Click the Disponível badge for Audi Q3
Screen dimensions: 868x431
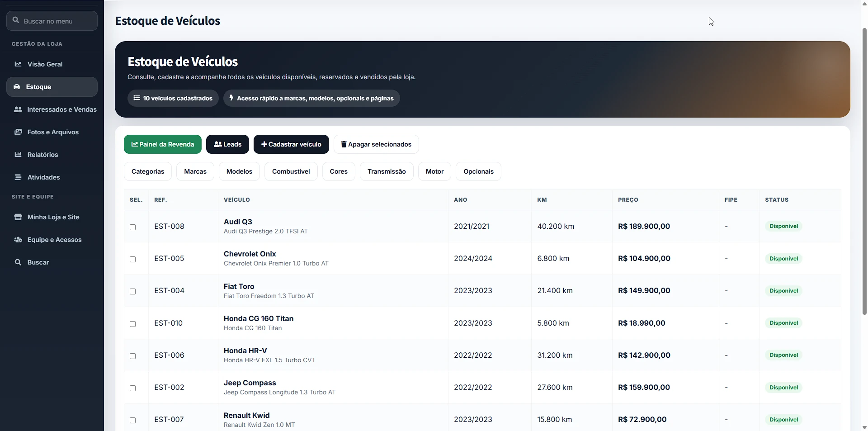[783, 226]
